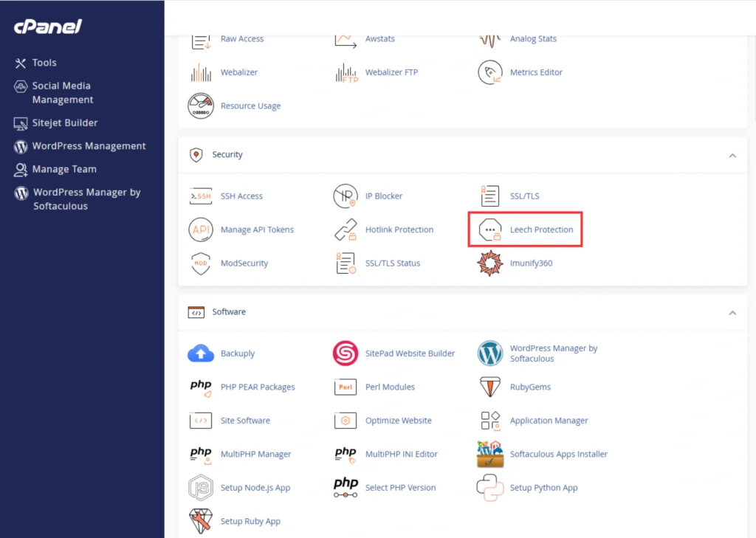Open the Imunify360 star icon
Viewport: 756px width, 538px height.
pyautogui.click(x=490, y=263)
